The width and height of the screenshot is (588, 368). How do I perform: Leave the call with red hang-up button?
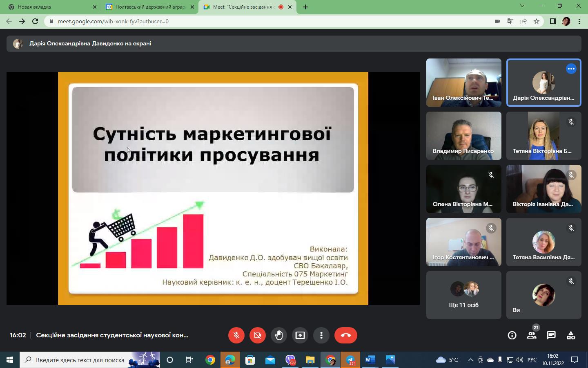point(346,335)
